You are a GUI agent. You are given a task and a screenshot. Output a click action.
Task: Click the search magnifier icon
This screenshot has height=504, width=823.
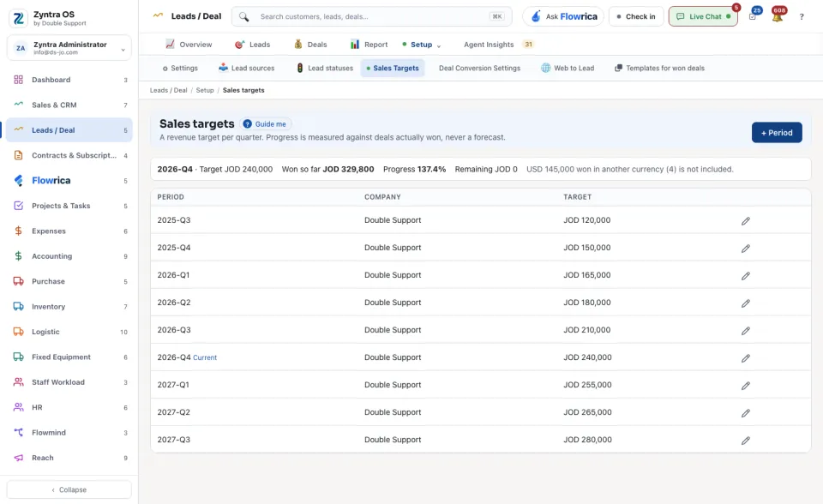point(244,17)
